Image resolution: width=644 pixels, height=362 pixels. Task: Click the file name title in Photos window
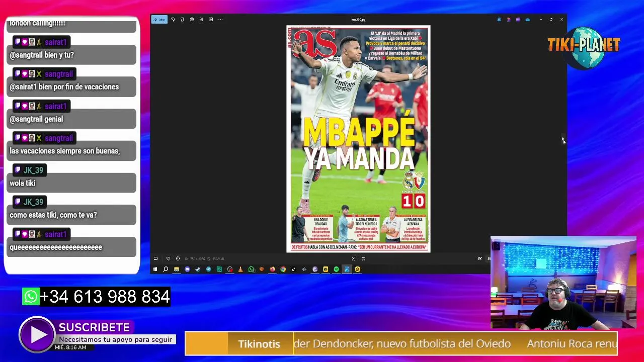[x=358, y=20]
